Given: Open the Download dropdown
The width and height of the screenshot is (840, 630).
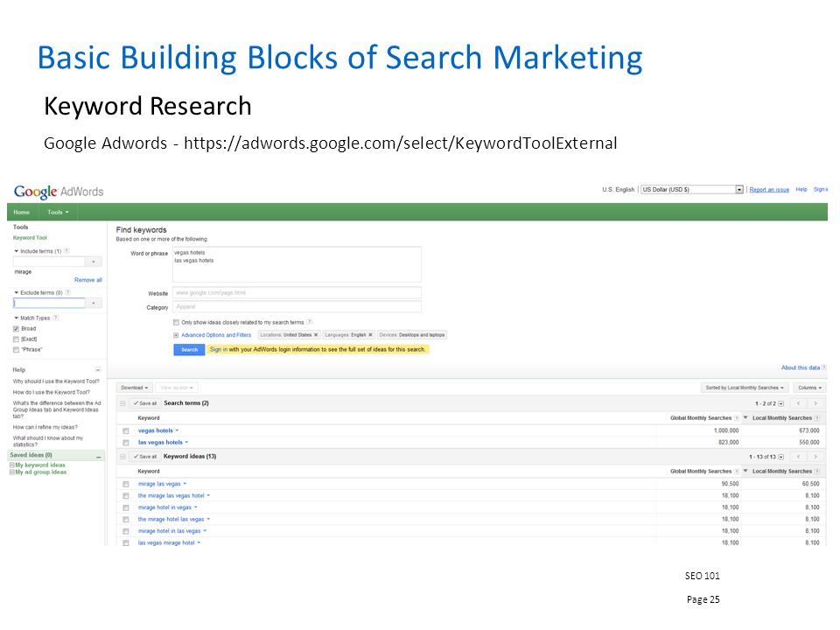Looking at the screenshot, I should pyautogui.click(x=135, y=388).
